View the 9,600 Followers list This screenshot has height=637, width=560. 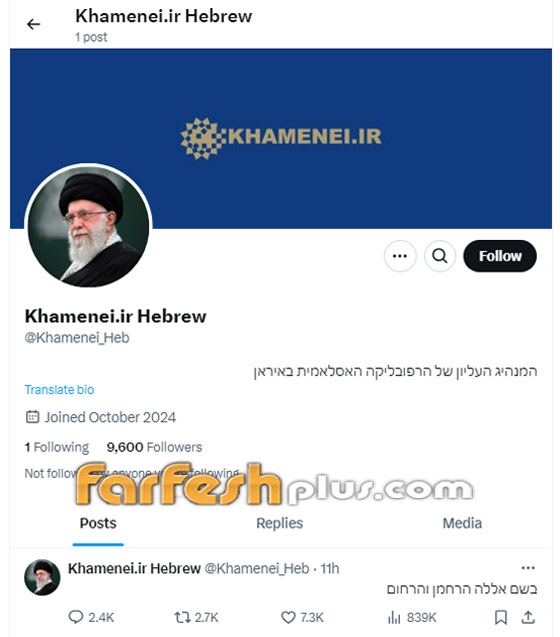pyautogui.click(x=154, y=447)
